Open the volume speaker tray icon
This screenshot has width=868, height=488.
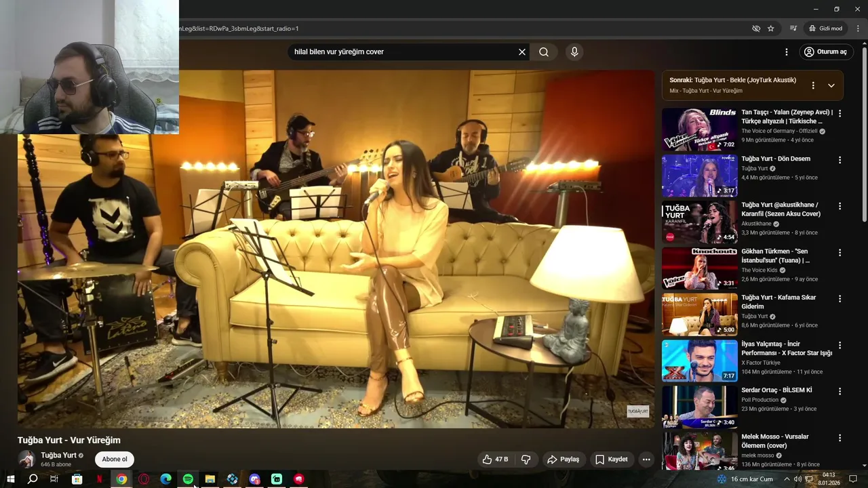pyautogui.click(x=797, y=479)
